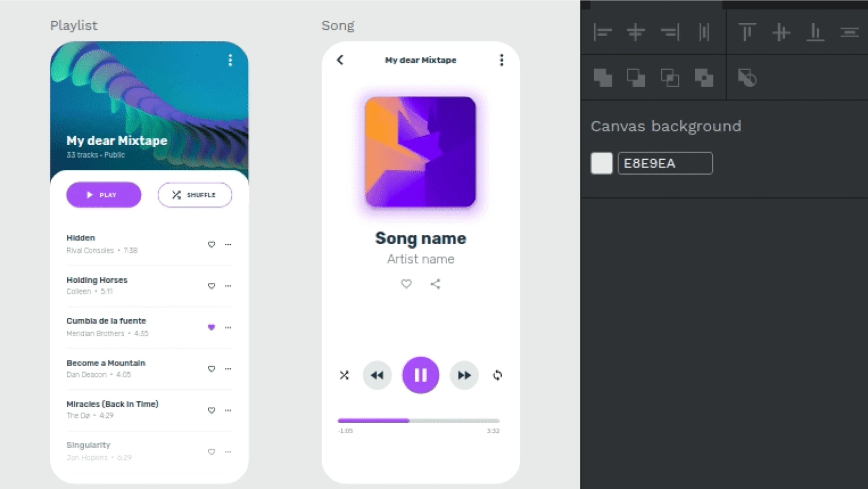868x489 pixels.
Task: Toggle shuffle in player controls
Action: tap(344, 375)
